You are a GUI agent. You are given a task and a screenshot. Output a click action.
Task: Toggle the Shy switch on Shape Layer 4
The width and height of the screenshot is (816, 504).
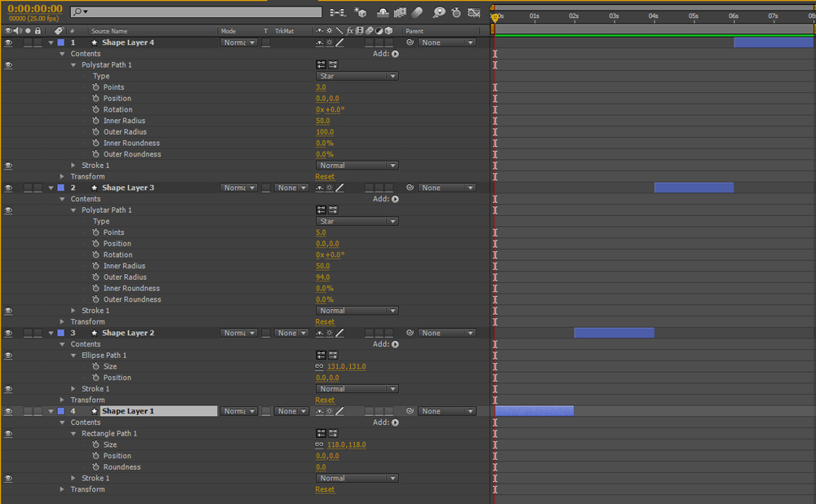[x=320, y=42]
